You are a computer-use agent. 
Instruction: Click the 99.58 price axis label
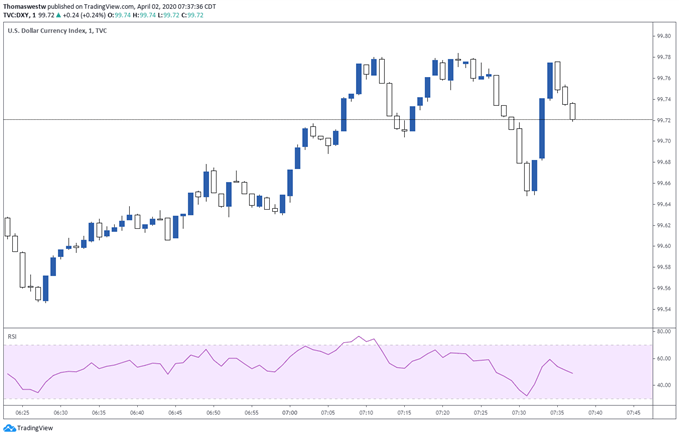[664, 267]
